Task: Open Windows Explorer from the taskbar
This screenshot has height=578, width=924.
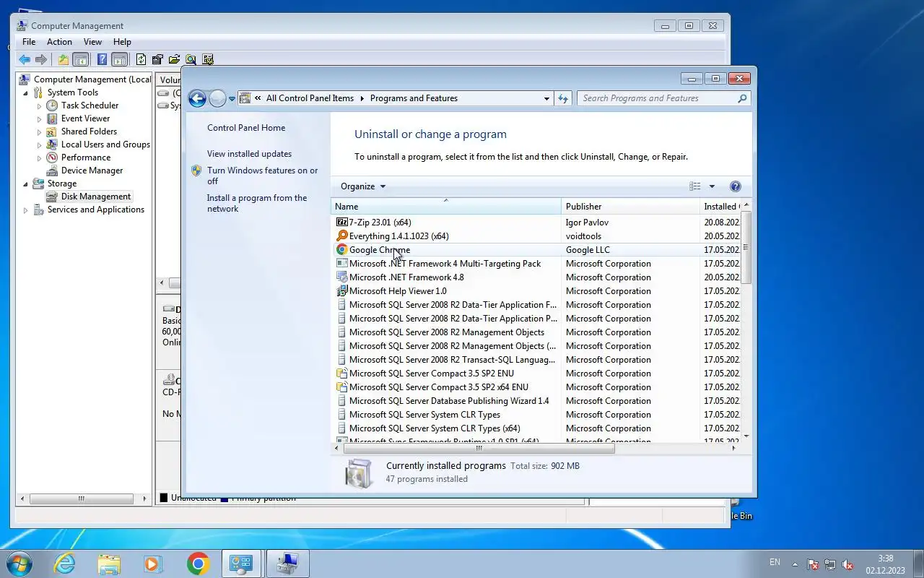Action: [x=109, y=564]
